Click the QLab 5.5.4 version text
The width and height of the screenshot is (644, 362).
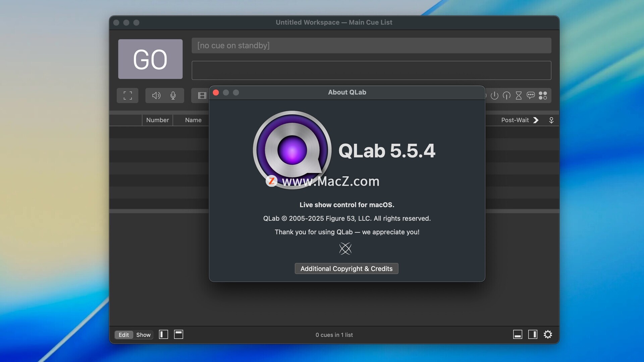pyautogui.click(x=387, y=150)
